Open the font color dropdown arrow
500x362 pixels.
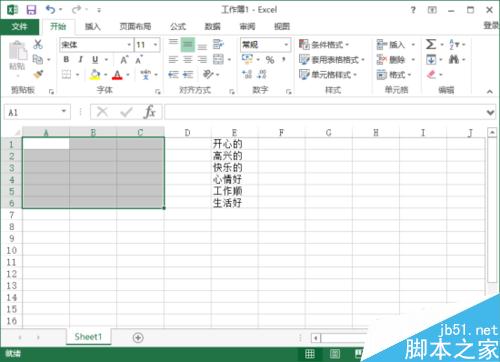(128, 75)
